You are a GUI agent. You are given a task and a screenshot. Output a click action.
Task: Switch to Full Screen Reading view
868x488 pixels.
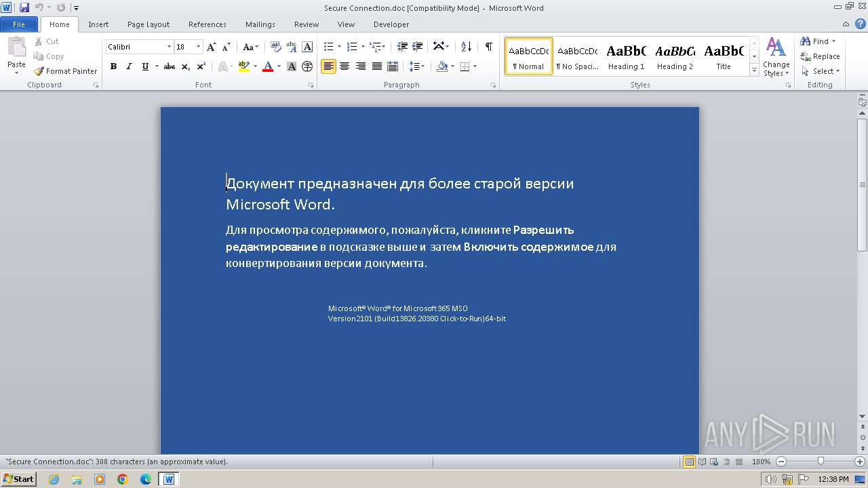(701, 462)
